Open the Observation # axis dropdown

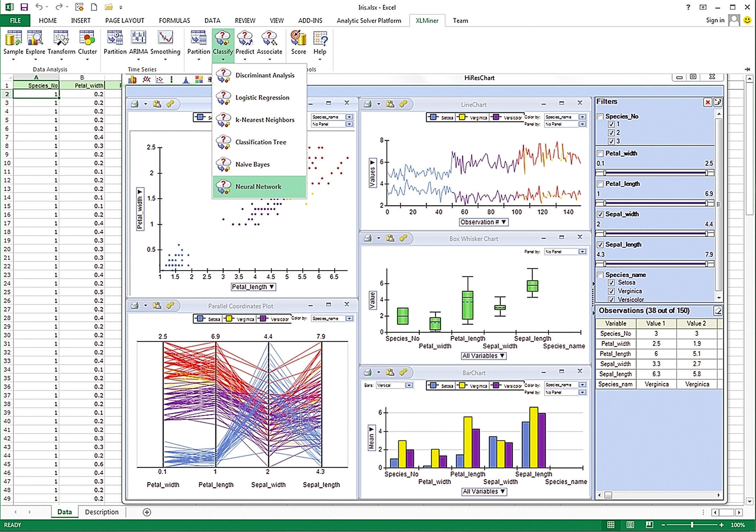pos(483,222)
